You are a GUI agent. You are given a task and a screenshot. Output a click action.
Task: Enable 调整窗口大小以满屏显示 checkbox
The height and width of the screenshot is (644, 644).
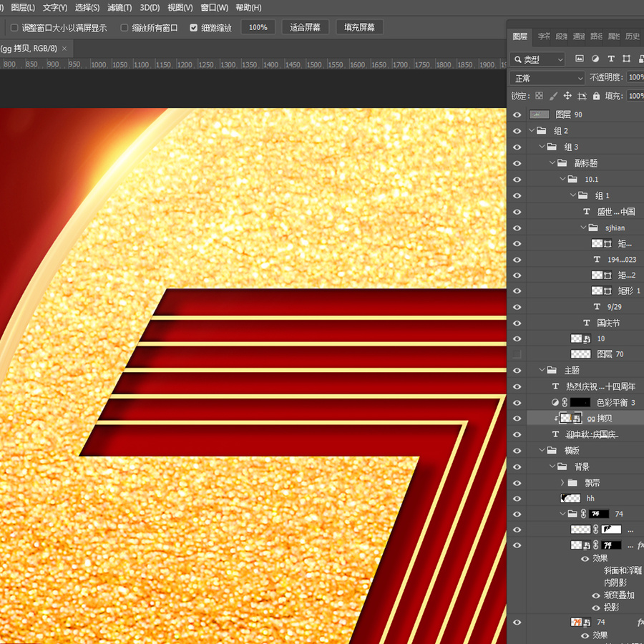pos(14,27)
